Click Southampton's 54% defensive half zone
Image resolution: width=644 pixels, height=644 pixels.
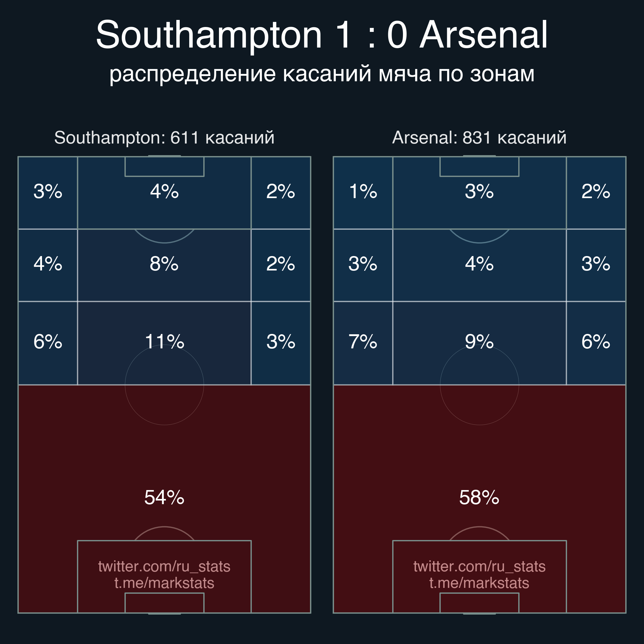(164, 499)
